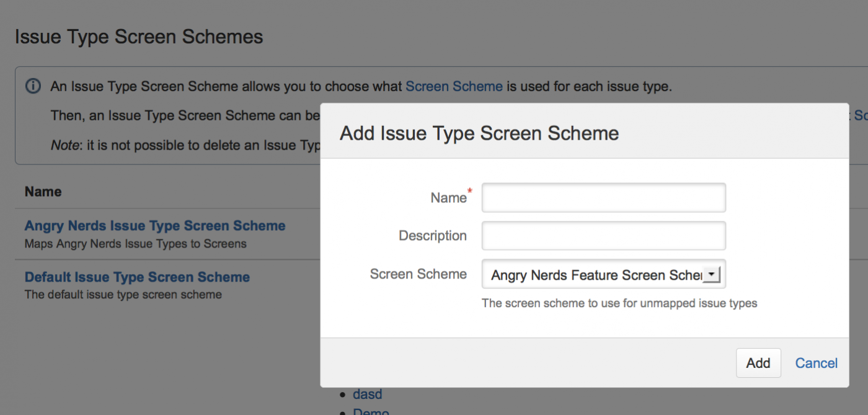Screen dimensions: 868x415
Task: Open Default Issue Type Screen Scheme
Action: pyautogui.click(x=137, y=277)
